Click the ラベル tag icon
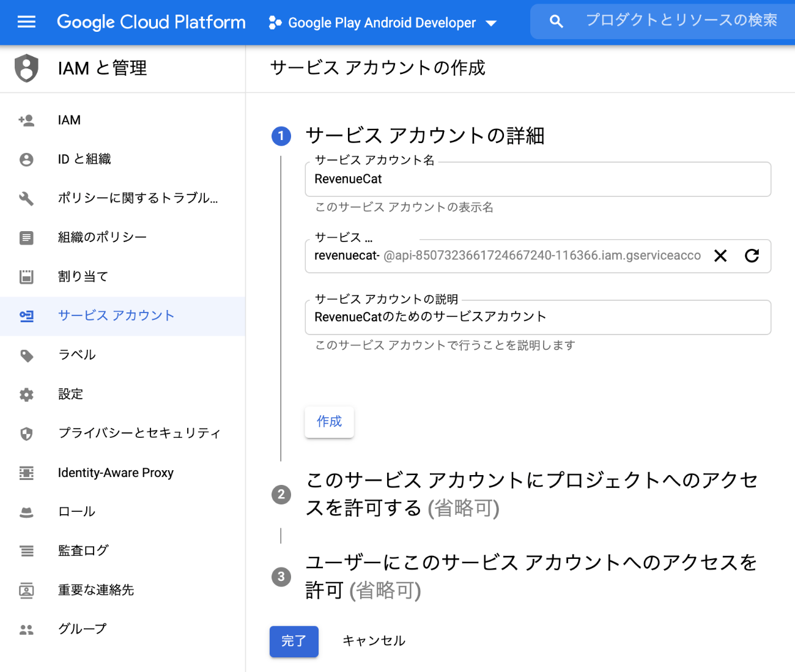Screen dimensions: 795x672 point(26,355)
